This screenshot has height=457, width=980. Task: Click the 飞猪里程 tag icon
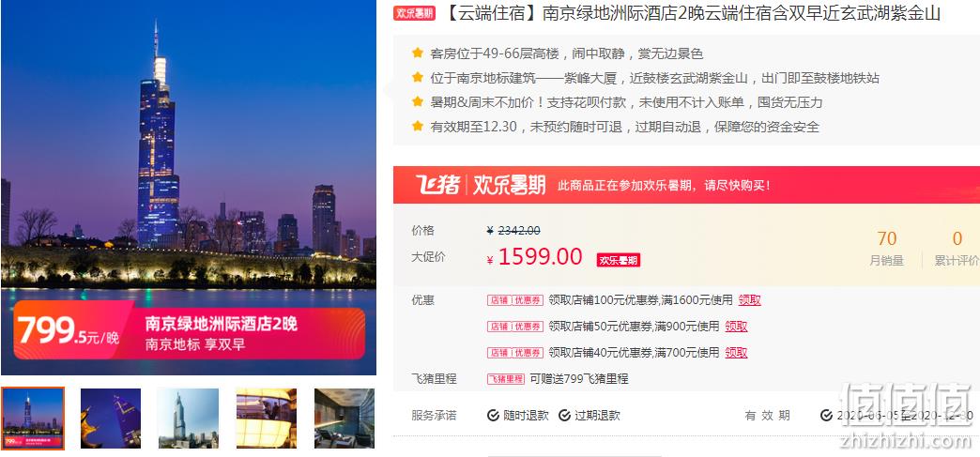[x=506, y=379]
